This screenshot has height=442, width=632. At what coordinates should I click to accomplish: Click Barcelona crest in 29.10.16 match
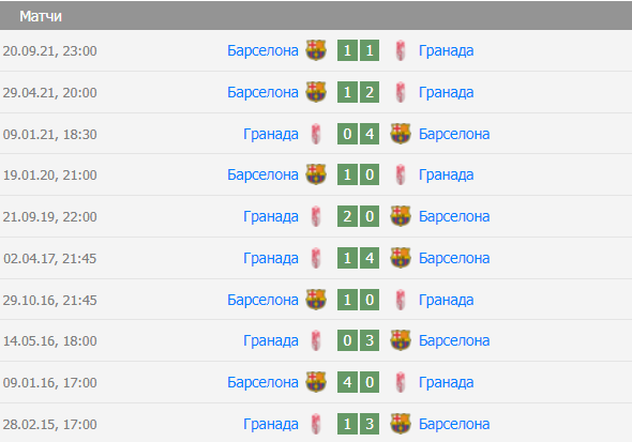(x=316, y=299)
